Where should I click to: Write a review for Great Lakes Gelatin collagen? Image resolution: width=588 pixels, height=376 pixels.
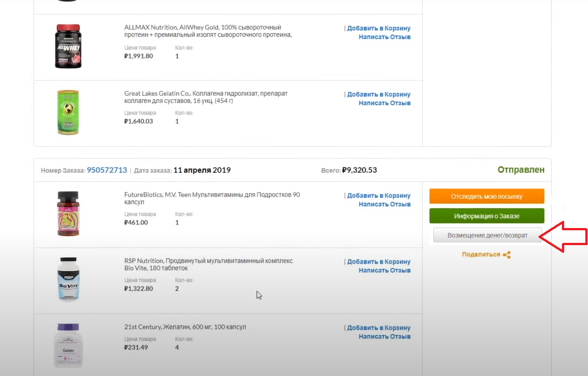click(385, 103)
